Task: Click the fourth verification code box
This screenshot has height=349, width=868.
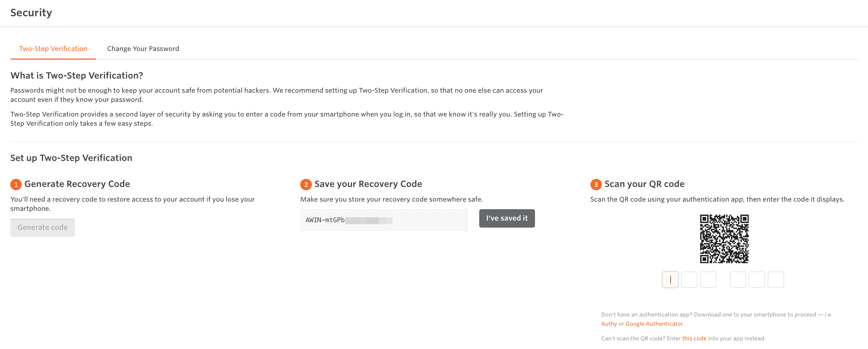Action: (738, 280)
